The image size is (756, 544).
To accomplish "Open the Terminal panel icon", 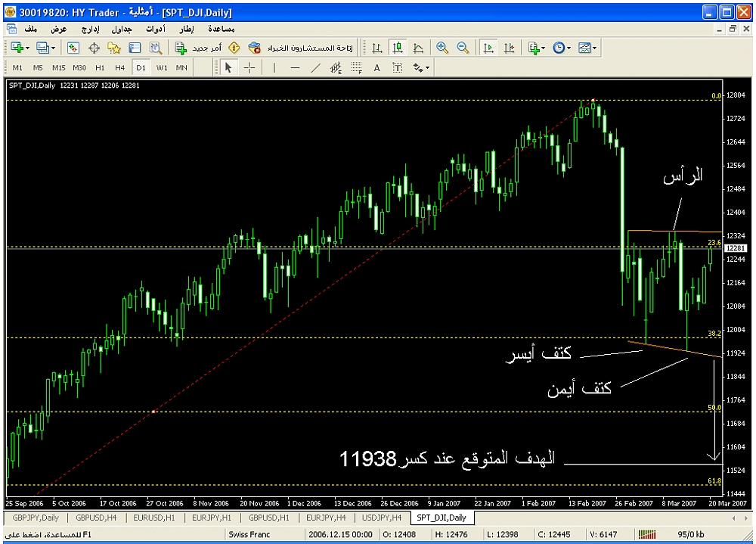I will tap(135, 48).
